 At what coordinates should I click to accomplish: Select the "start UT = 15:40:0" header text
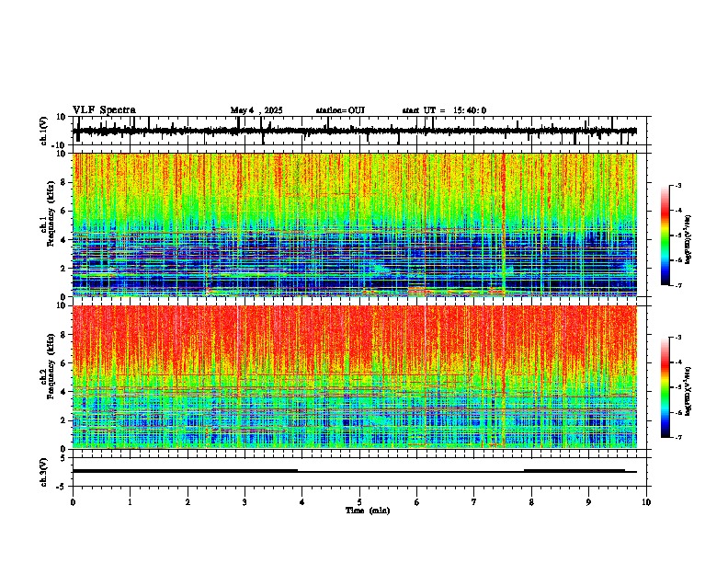tap(444, 110)
